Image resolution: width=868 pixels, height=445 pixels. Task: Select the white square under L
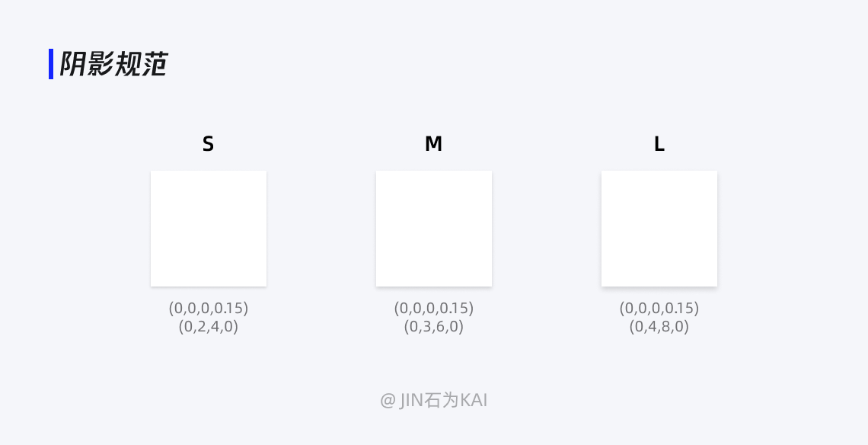coord(659,229)
